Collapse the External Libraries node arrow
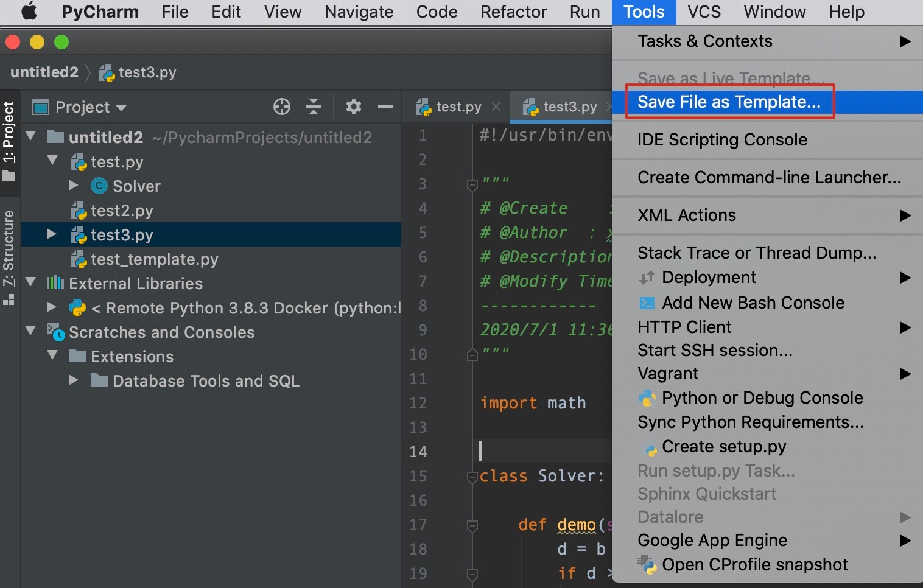Screen dimensions: 923x588 [31, 282]
